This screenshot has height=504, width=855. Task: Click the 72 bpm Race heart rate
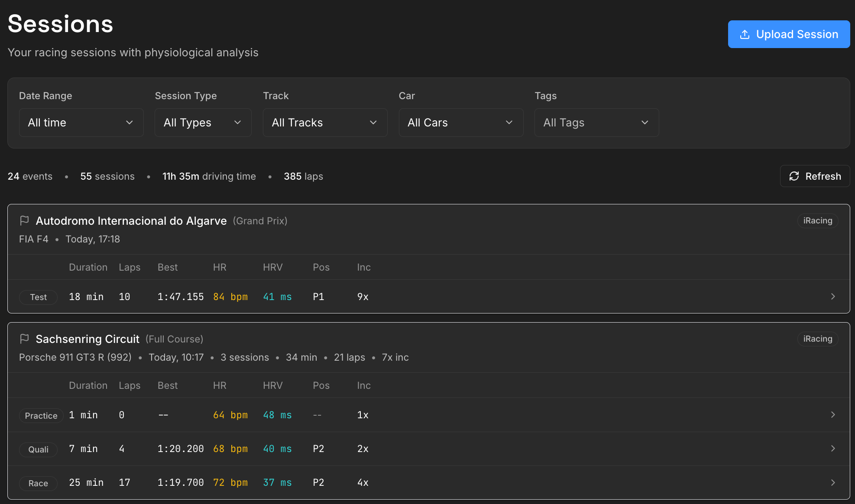[230, 482]
